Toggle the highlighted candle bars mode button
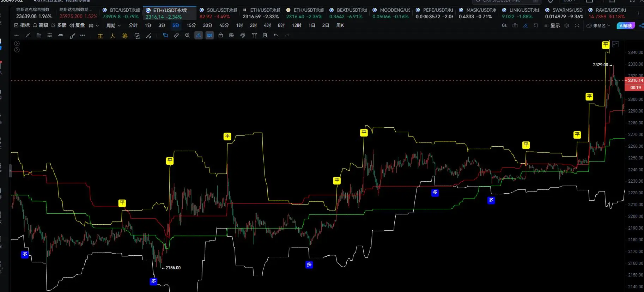The width and height of the screenshot is (644, 292). 209,35
